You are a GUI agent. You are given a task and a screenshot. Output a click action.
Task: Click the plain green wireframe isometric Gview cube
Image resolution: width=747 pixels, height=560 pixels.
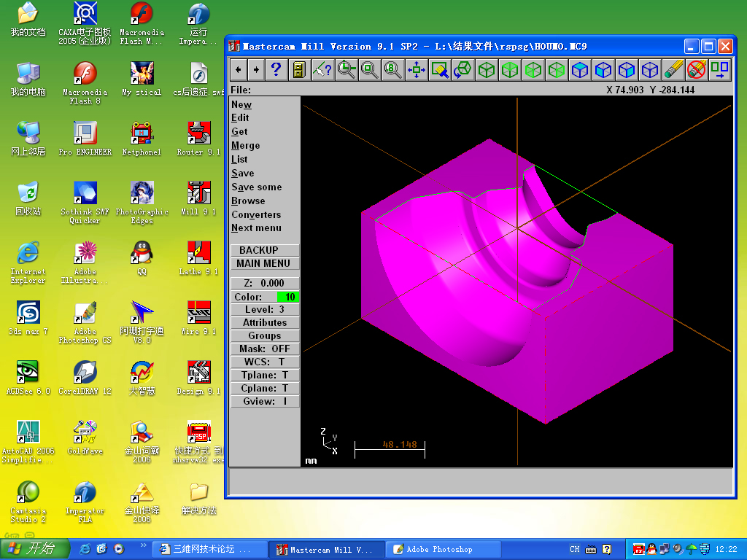[487, 70]
